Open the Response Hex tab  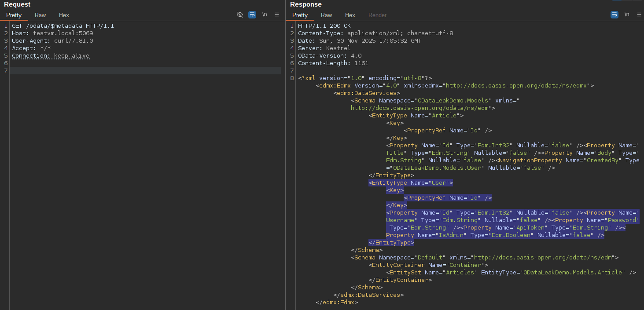pyautogui.click(x=350, y=15)
